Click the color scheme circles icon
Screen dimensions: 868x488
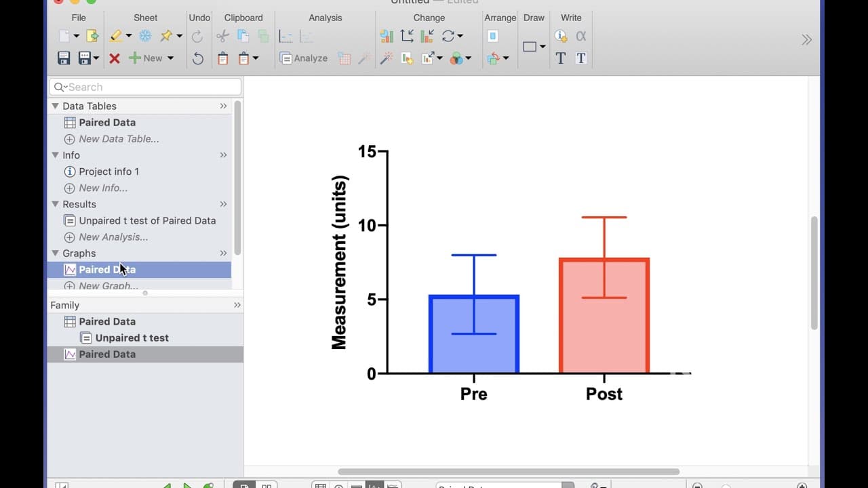coord(456,58)
